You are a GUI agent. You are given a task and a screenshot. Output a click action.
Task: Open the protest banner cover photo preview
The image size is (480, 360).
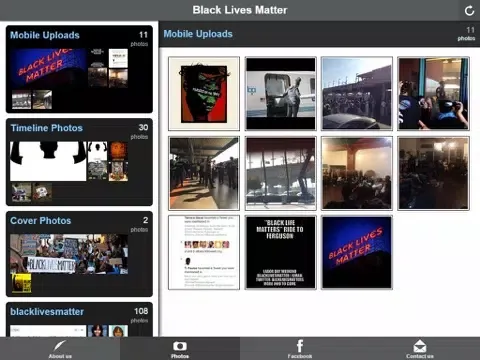point(69,254)
